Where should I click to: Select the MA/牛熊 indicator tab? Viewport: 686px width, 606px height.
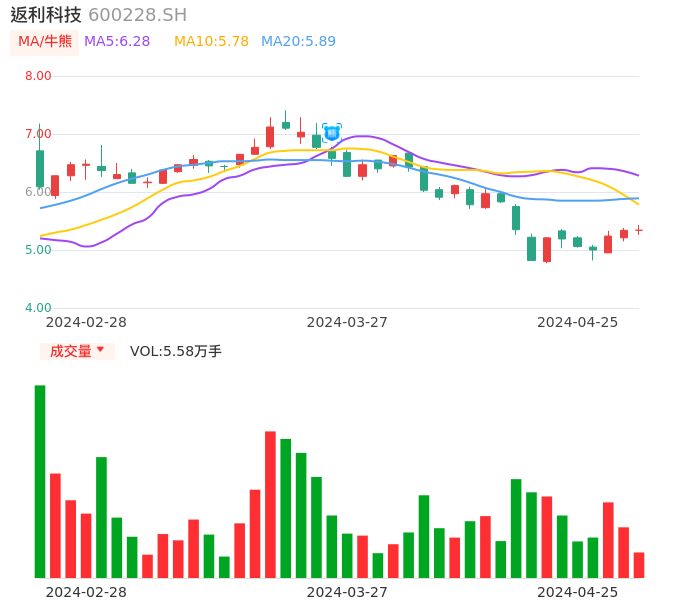45,42
